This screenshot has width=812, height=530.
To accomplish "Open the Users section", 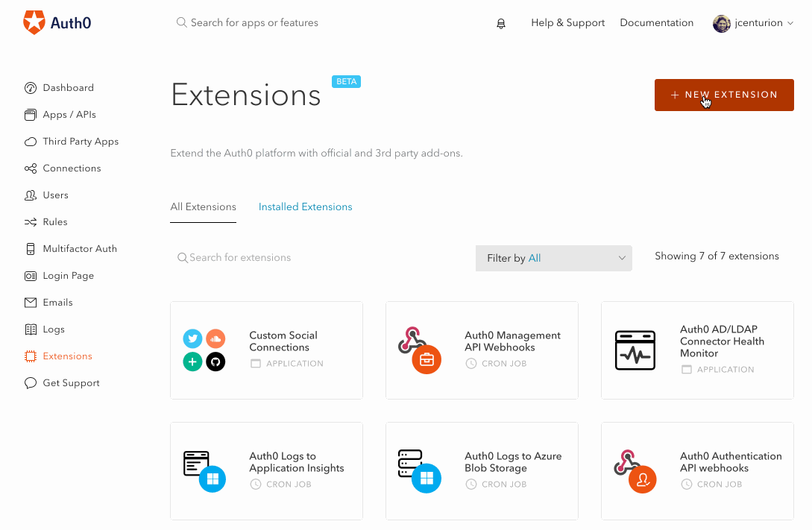I will coord(55,195).
